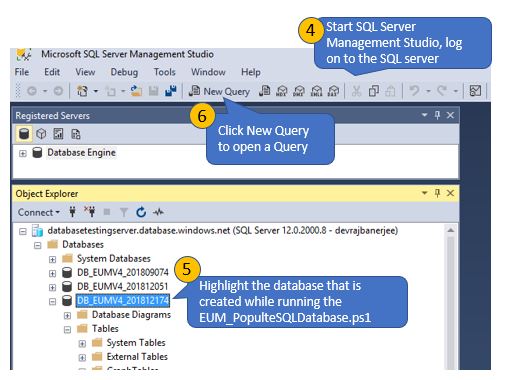This screenshot has width=510, height=380.
Task: Collapse the databasetestingserver server node
Action: (x=23, y=231)
